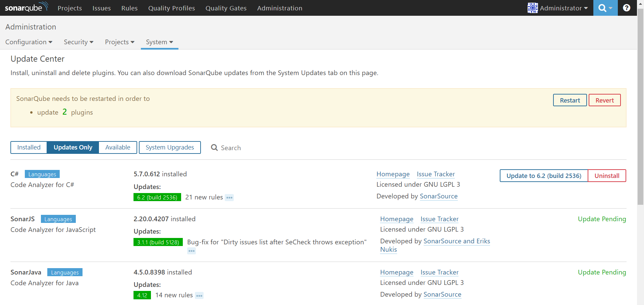Open SonarJS Homepage link
This screenshot has width=644, height=305.
pos(397,219)
